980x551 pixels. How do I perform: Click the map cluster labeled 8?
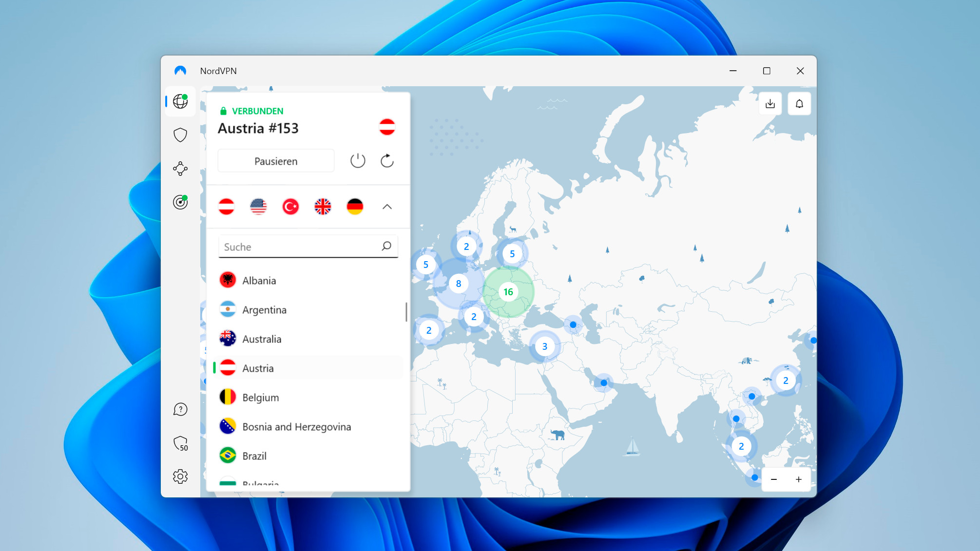[x=458, y=284]
